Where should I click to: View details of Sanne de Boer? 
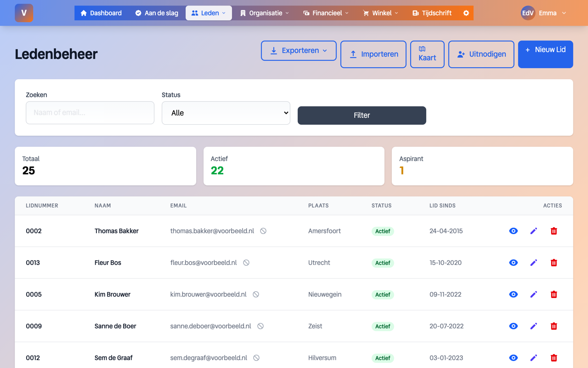pyautogui.click(x=514, y=326)
